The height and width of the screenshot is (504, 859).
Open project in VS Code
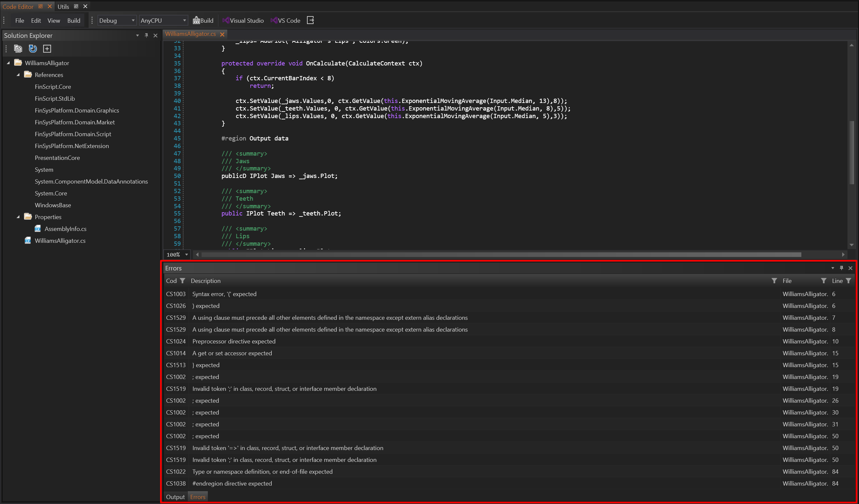[285, 20]
